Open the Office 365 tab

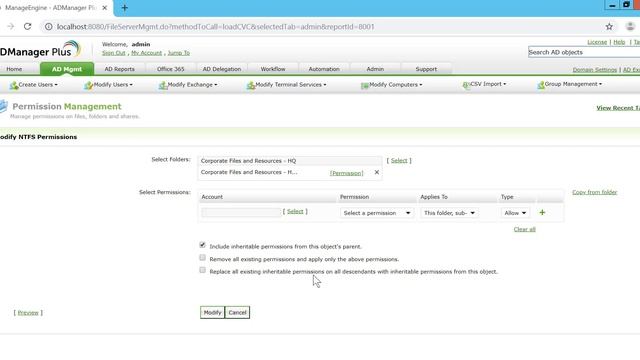tap(171, 69)
